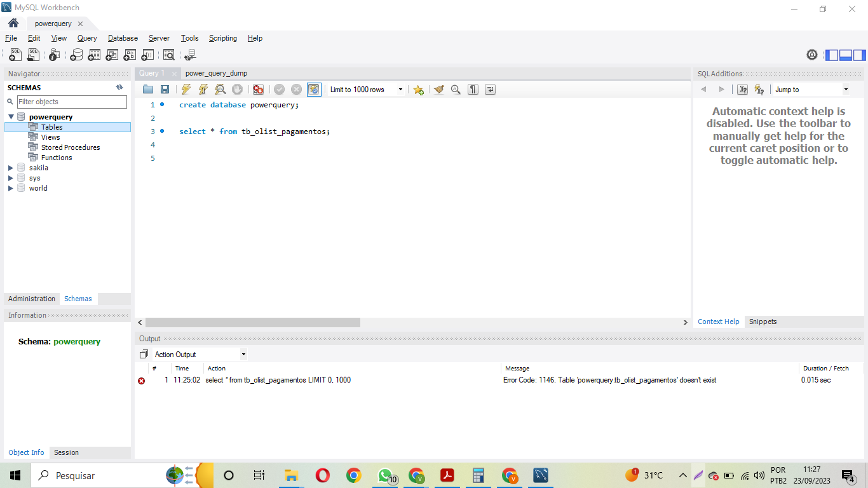
Task: Switch to the power_query_dump tab
Action: 216,73
